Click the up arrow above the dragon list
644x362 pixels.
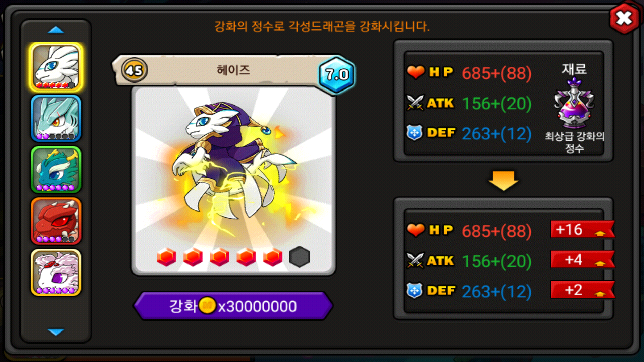click(56, 30)
